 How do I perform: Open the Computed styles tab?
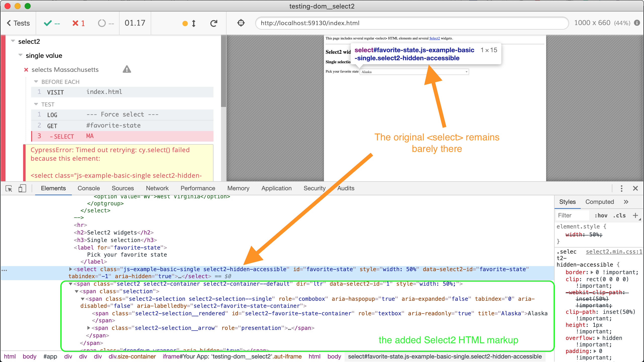click(x=599, y=202)
